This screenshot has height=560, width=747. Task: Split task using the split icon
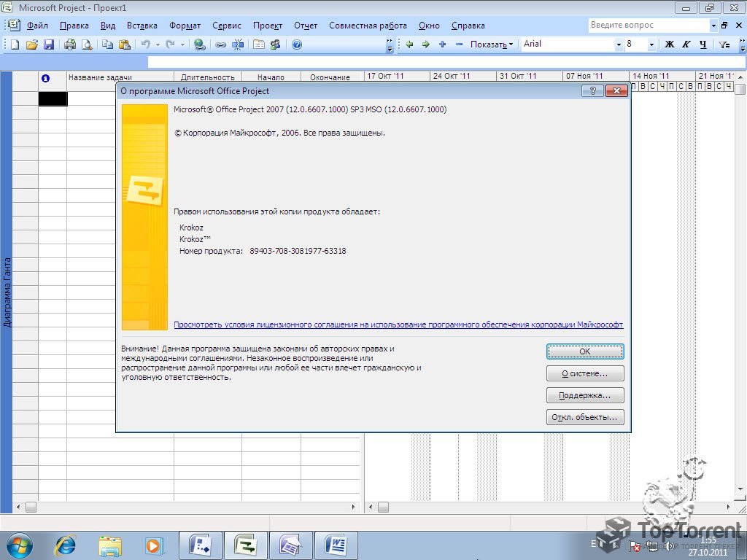(x=238, y=44)
